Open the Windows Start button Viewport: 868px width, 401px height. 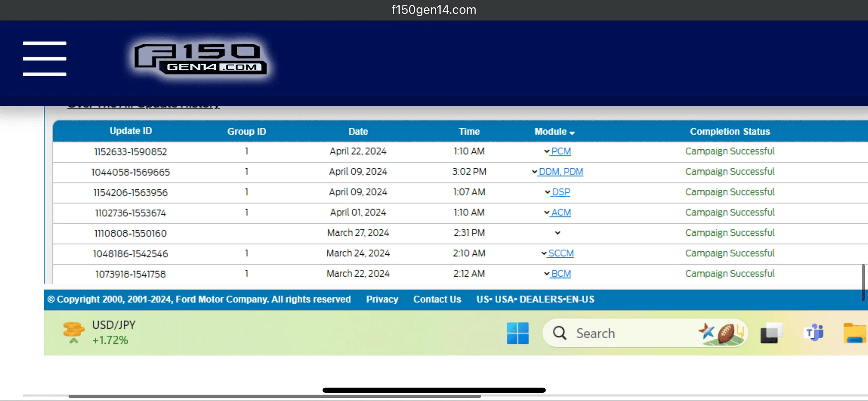pyautogui.click(x=517, y=333)
